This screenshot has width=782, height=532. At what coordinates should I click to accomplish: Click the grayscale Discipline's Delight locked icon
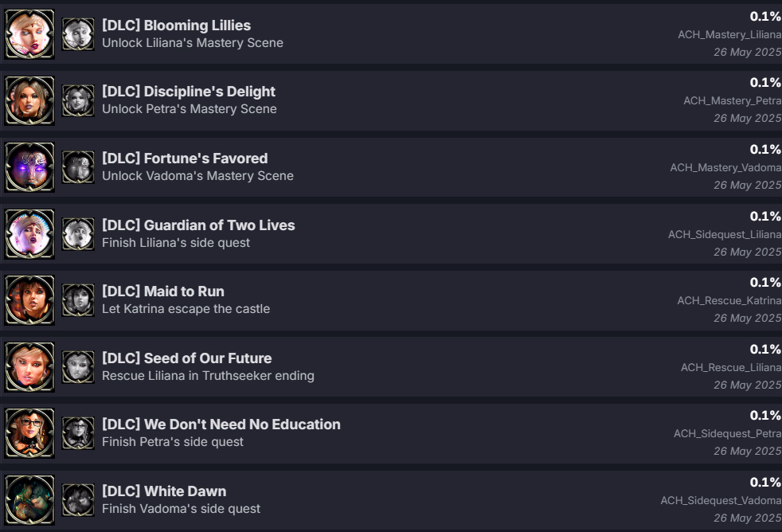tap(78, 100)
